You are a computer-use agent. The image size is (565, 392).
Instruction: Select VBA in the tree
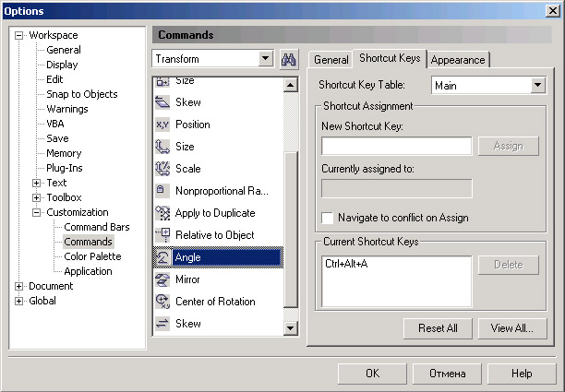[55, 124]
